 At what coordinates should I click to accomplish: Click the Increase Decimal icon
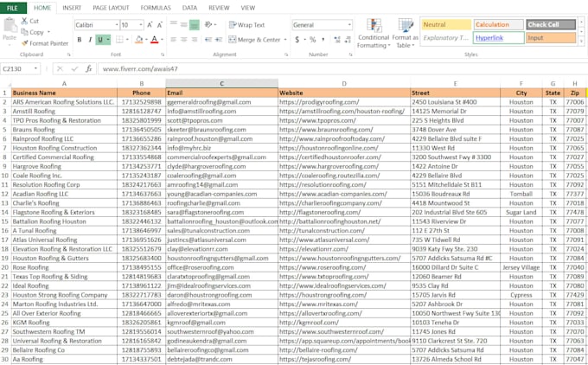336,40
